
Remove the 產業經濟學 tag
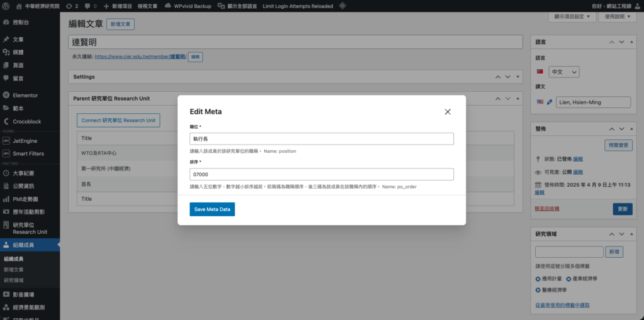point(569,279)
